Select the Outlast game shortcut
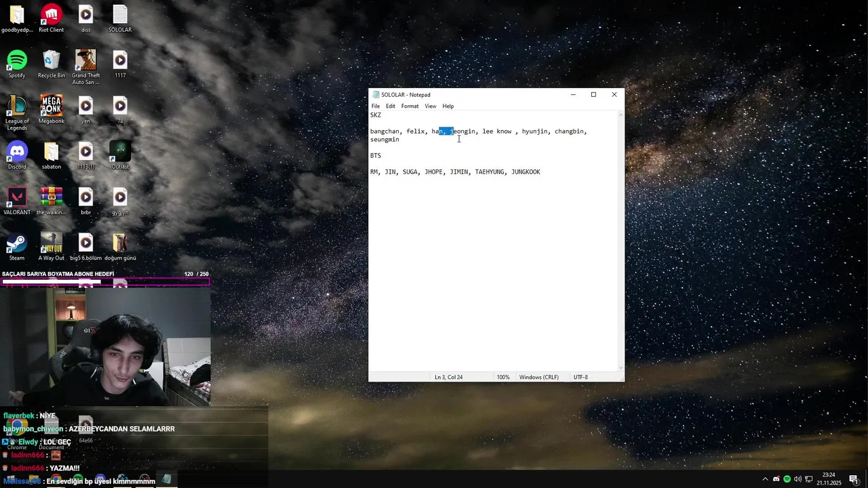The height and width of the screenshot is (488, 868). tap(120, 155)
